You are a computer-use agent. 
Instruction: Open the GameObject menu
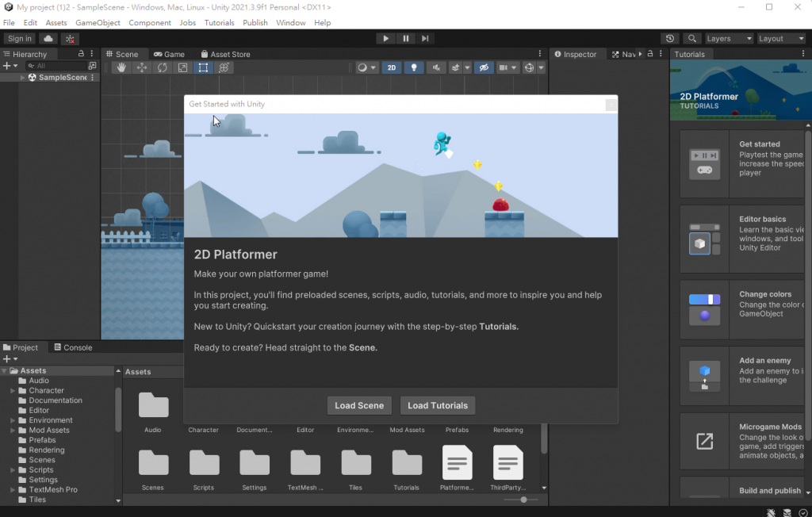(x=98, y=23)
